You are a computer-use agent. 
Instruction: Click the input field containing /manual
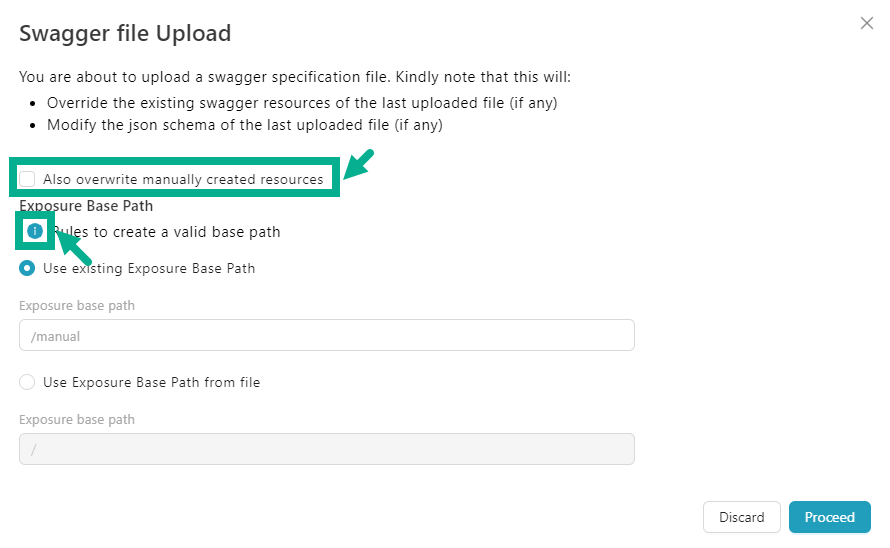coord(326,336)
